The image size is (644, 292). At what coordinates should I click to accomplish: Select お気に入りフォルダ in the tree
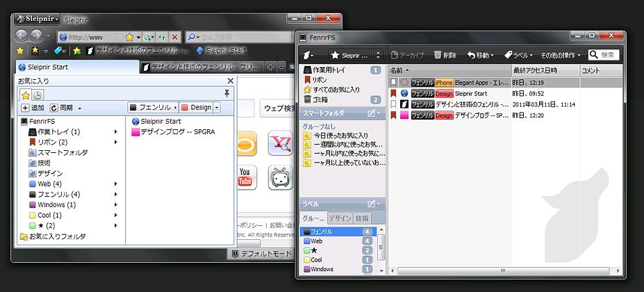coord(53,236)
